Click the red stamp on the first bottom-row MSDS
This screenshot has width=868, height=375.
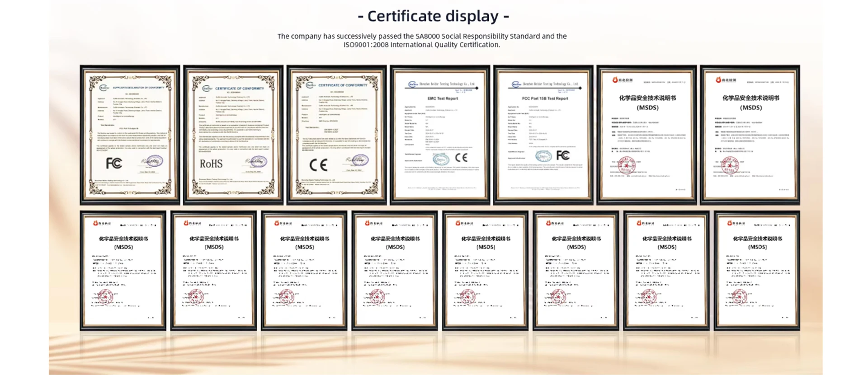coord(105,297)
